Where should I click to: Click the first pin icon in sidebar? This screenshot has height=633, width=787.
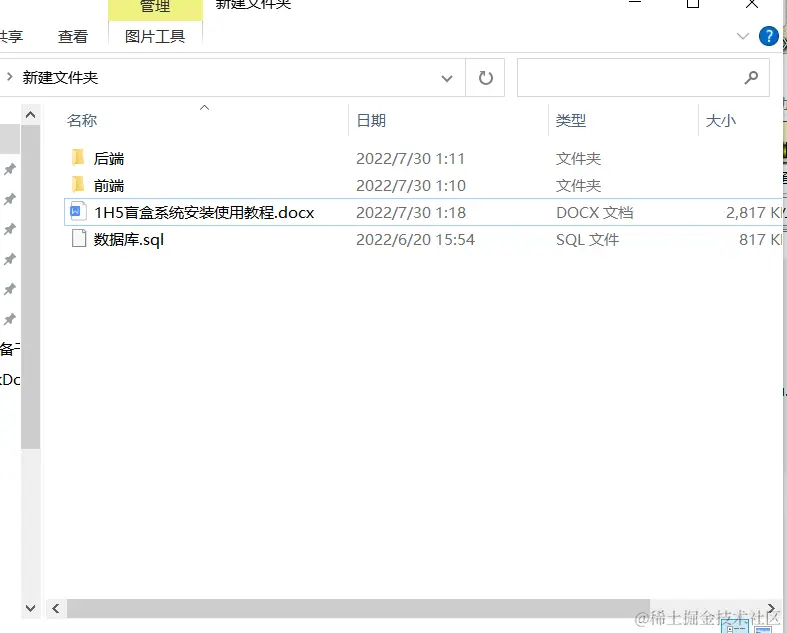[x=10, y=169]
